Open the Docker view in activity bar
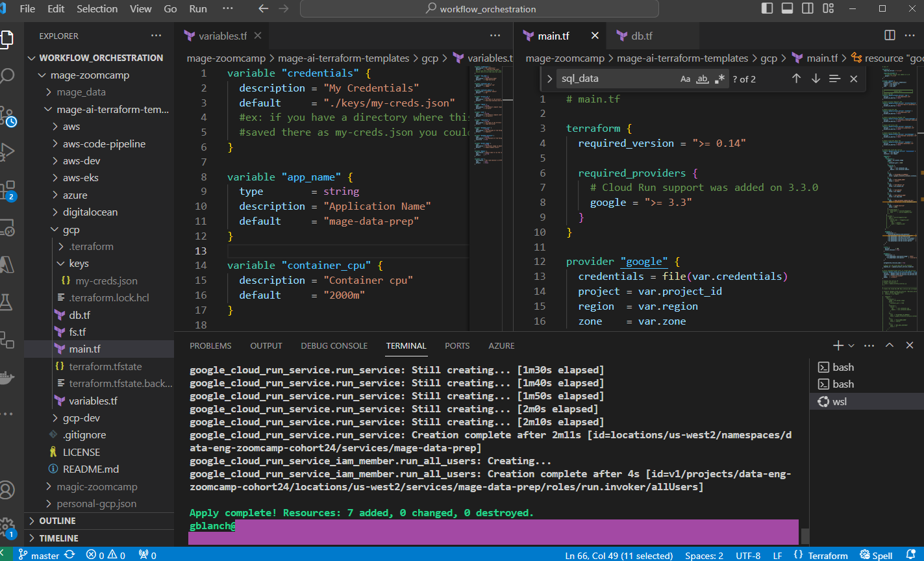The width and height of the screenshot is (924, 561). click(x=6, y=377)
